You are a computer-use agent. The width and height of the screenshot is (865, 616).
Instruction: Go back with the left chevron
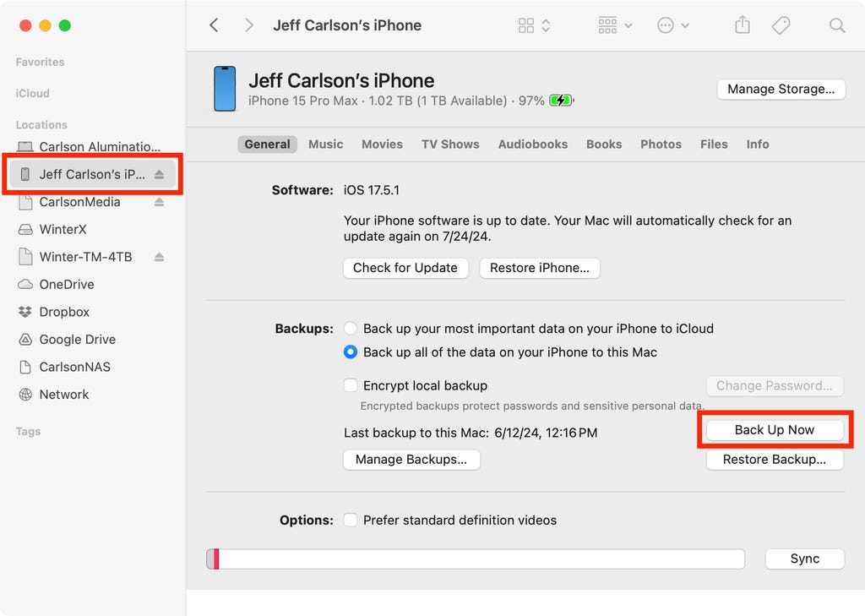[x=215, y=25]
